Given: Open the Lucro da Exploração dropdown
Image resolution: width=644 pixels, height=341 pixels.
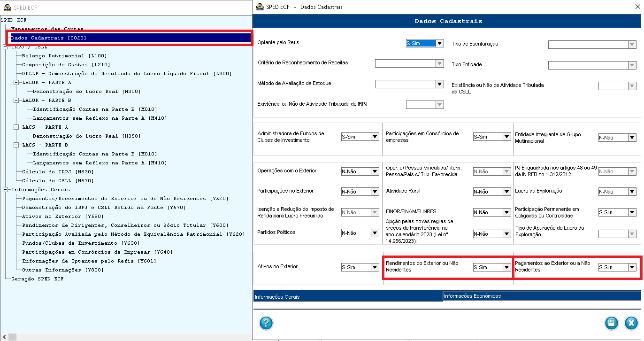Looking at the screenshot, I should (632, 192).
